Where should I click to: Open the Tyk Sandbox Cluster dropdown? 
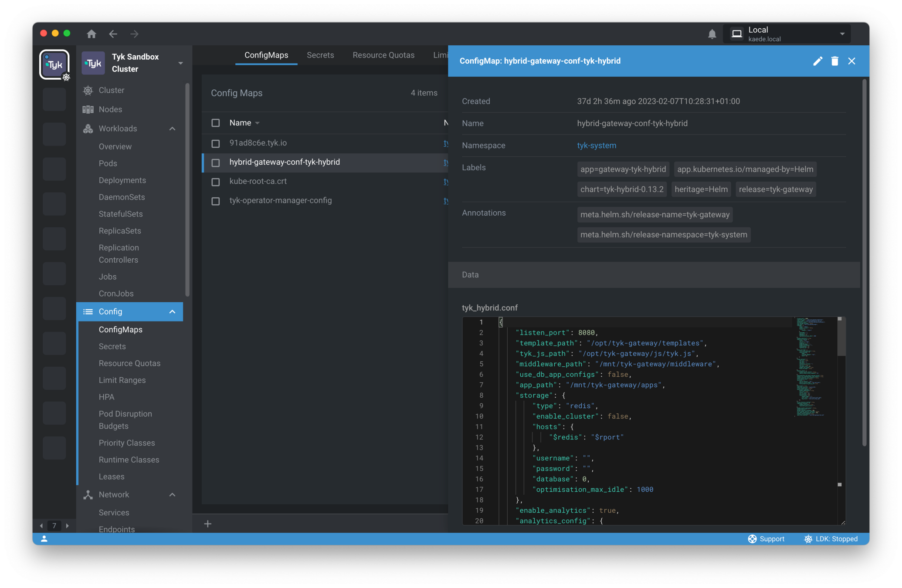pyautogui.click(x=180, y=63)
